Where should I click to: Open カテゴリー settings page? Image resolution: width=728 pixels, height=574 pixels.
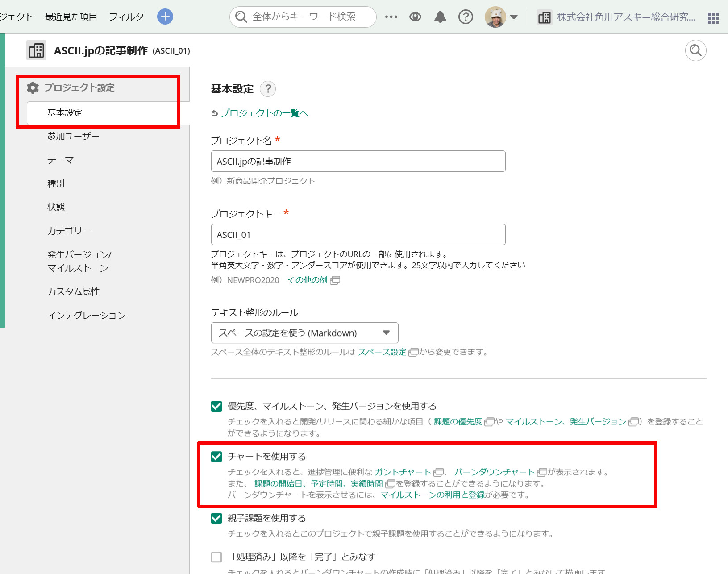coord(69,231)
